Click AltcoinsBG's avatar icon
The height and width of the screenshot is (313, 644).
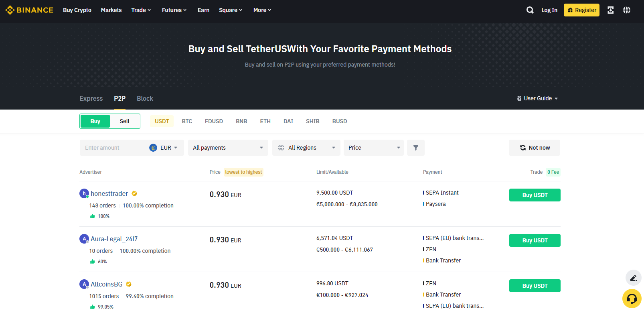pyautogui.click(x=84, y=284)
